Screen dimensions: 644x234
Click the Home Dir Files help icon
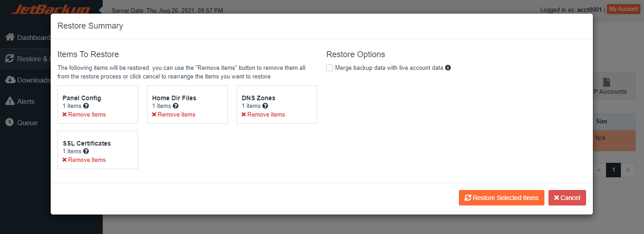pyautogui.click(x=176, y=106)
